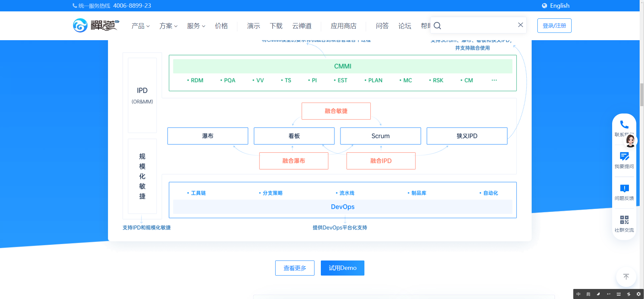Screen dimensions: 644x299
Task: Click the TS item under CMMI
Action: click(x=286, y=80)
